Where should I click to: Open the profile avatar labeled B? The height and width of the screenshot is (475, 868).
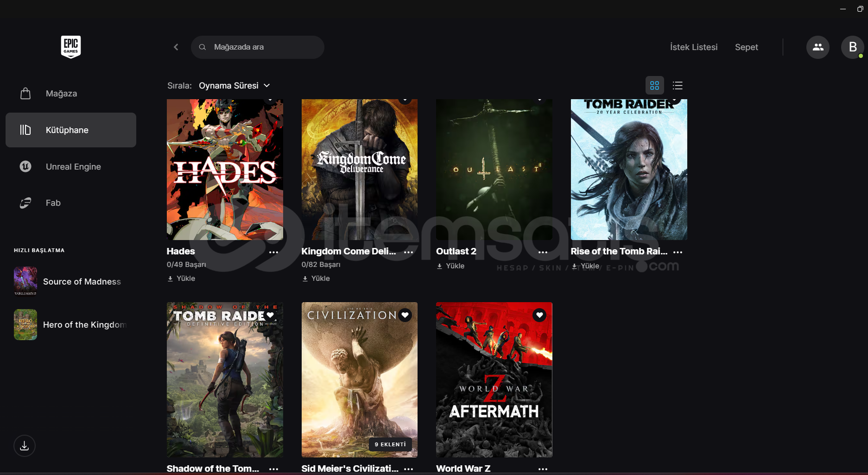coord(853,47)
